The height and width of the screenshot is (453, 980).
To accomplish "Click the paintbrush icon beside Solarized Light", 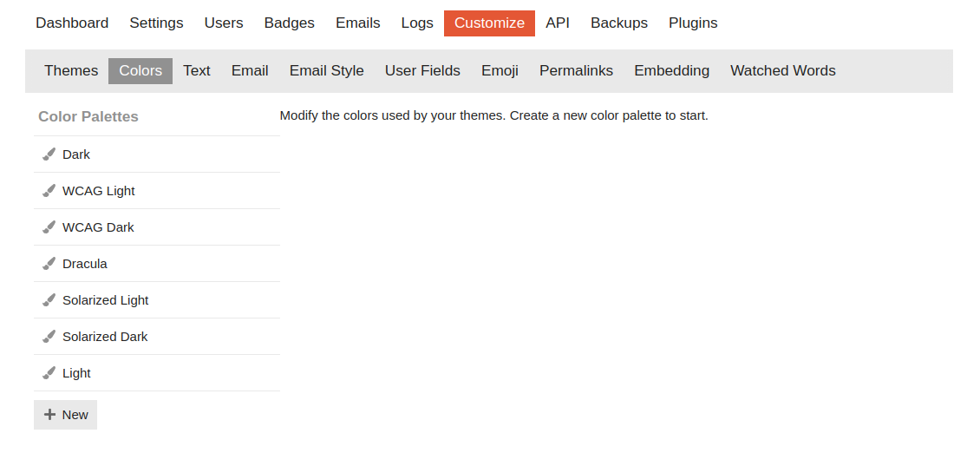I will pos(49,300).
